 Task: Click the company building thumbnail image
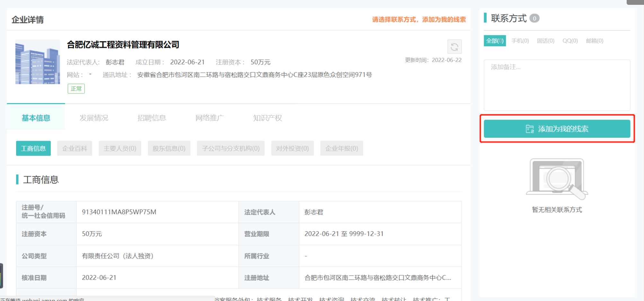pyautogui.click(x=38, y=62)
